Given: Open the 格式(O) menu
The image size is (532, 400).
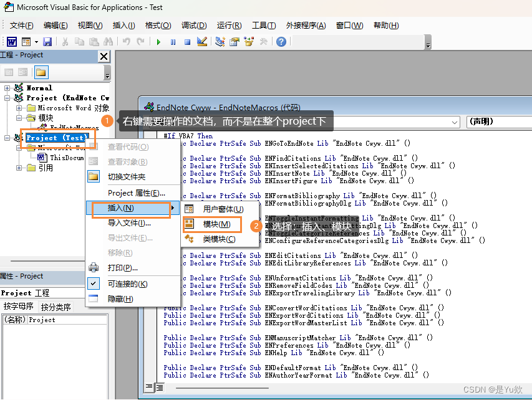Looking at the screenshot, I should pos(158,26).
